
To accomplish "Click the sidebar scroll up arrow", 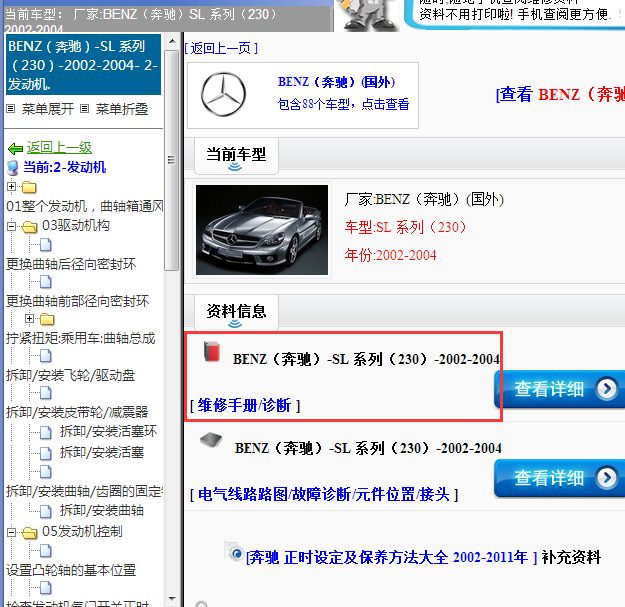I will tap(172, 41).
